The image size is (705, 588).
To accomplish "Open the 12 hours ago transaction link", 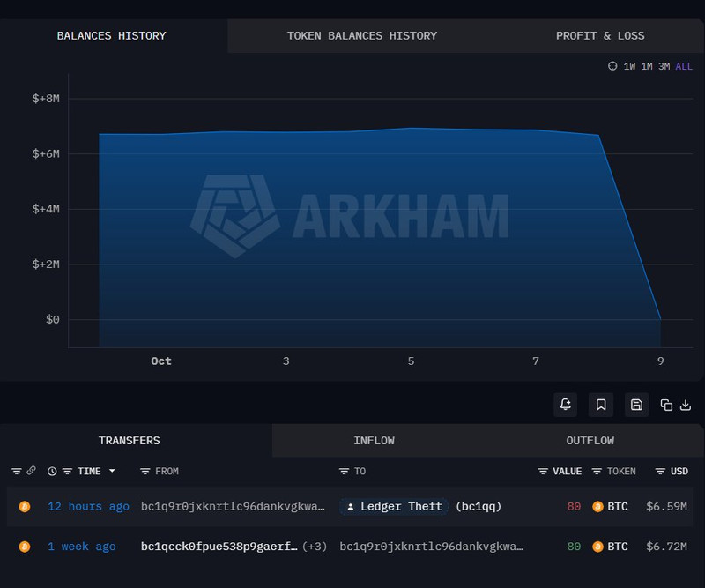I will (x=89, y=507).
